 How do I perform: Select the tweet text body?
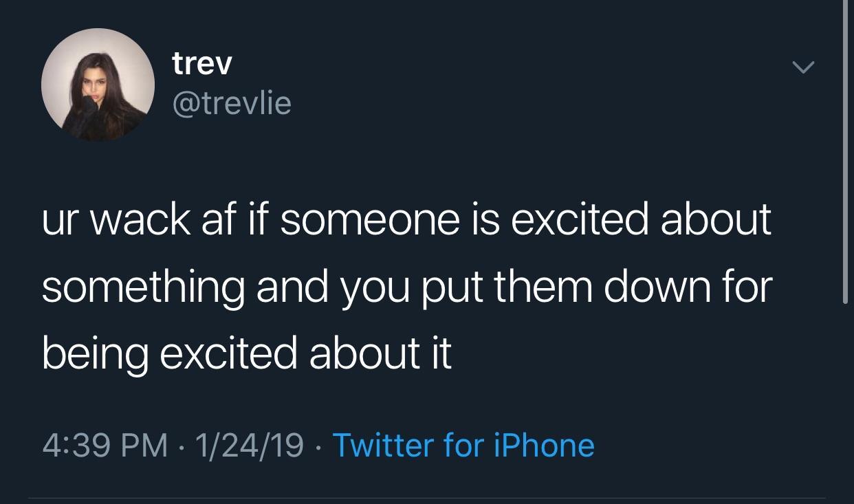406,285
